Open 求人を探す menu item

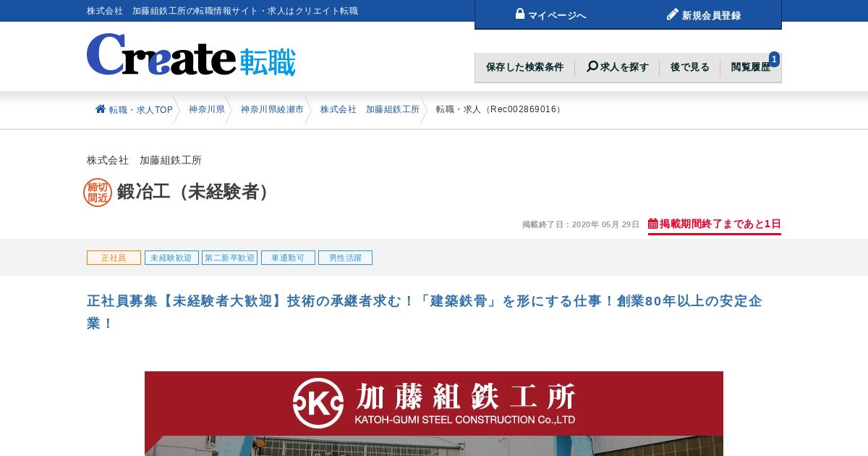coord(617,67)
